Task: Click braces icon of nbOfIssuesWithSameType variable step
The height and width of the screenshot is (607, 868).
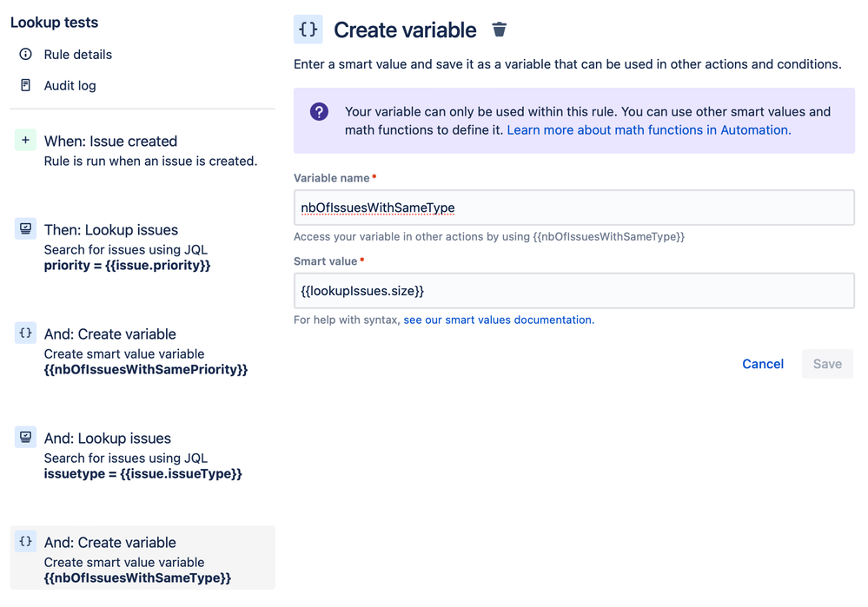Action: (25, 541)
